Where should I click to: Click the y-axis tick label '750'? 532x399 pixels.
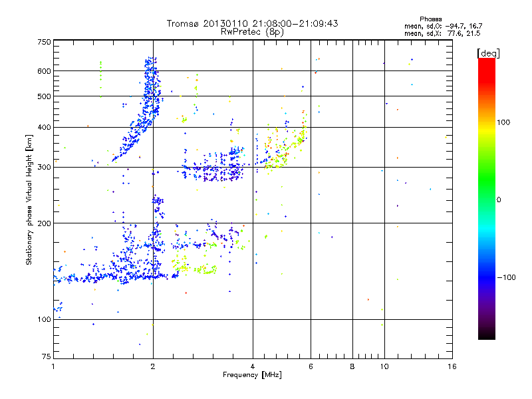pyautogui.click(x=45, y=43)
